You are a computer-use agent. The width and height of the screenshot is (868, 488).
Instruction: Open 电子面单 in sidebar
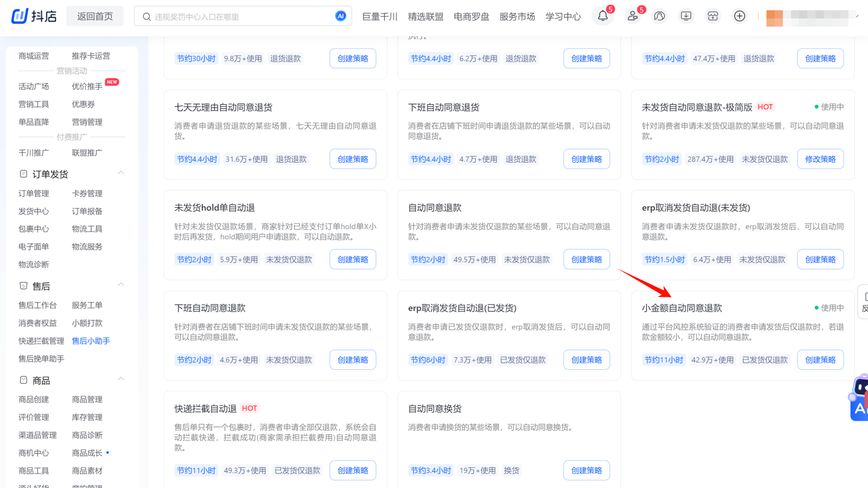(x=34, y=247)
